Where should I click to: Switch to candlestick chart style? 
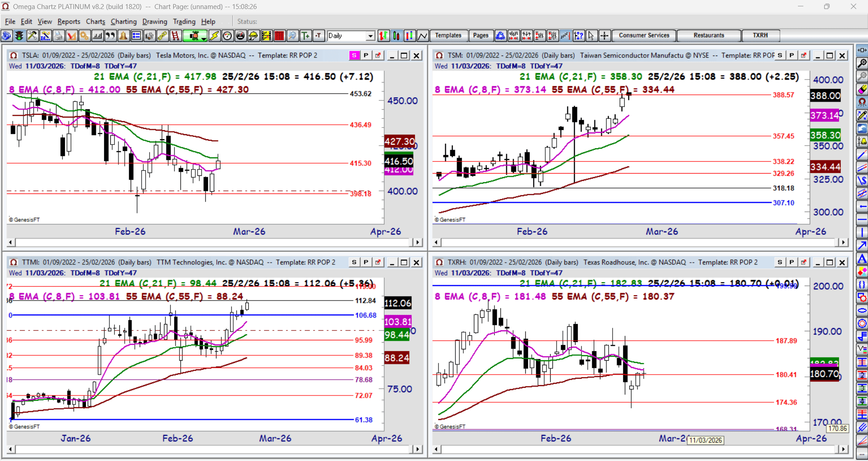[396, 36]
